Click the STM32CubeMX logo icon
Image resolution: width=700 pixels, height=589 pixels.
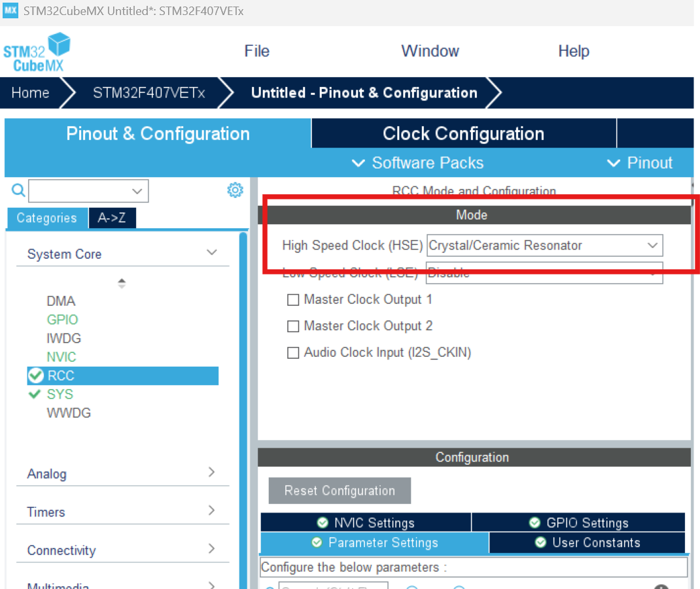coord(37,52)
